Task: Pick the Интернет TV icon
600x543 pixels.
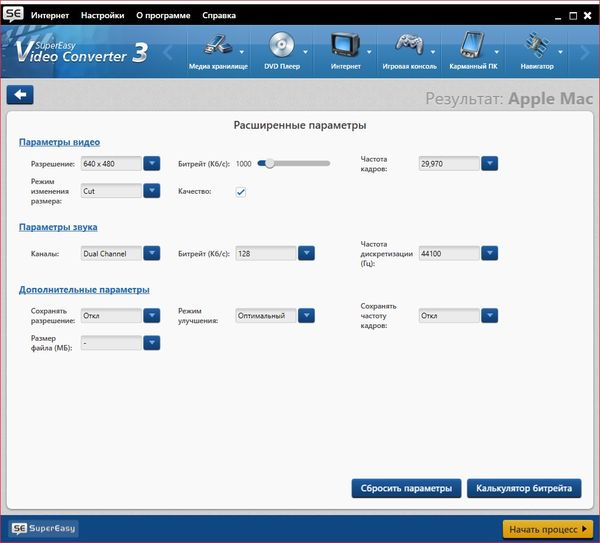Action: point(345,45)
